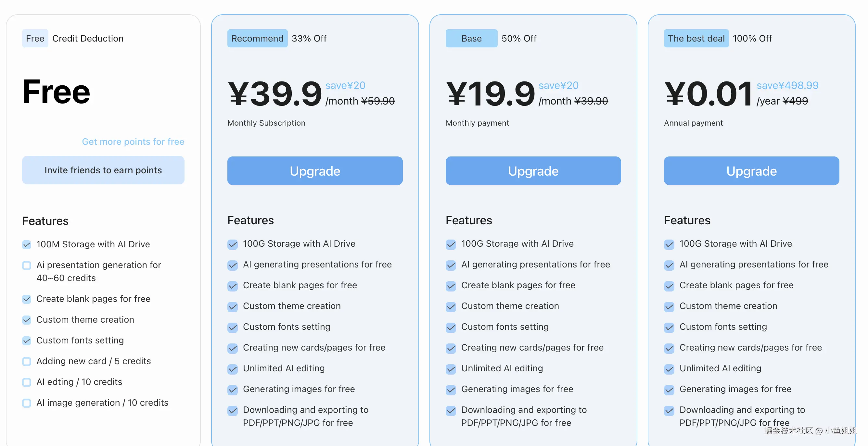Check AI image generation 10 credits box
The width and height of the screenshot is (868, 446).
27,403
